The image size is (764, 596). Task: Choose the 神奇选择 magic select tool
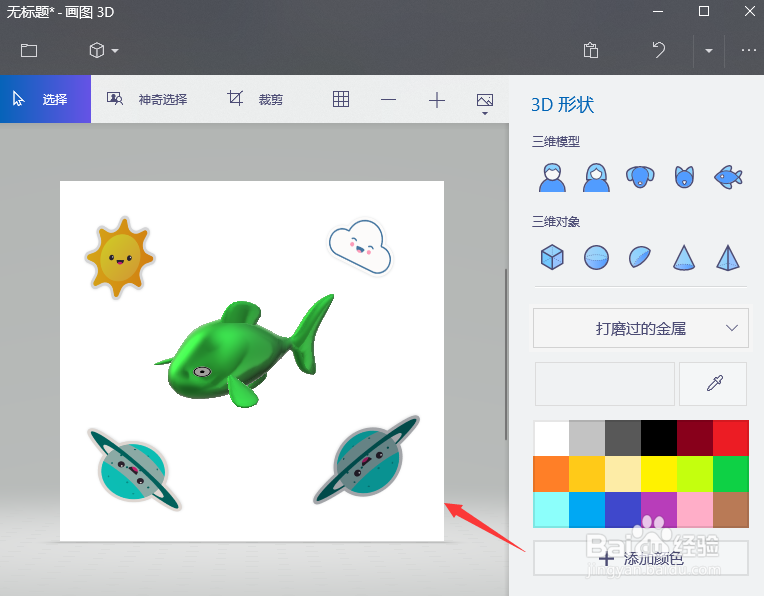(x=147, y=99)
